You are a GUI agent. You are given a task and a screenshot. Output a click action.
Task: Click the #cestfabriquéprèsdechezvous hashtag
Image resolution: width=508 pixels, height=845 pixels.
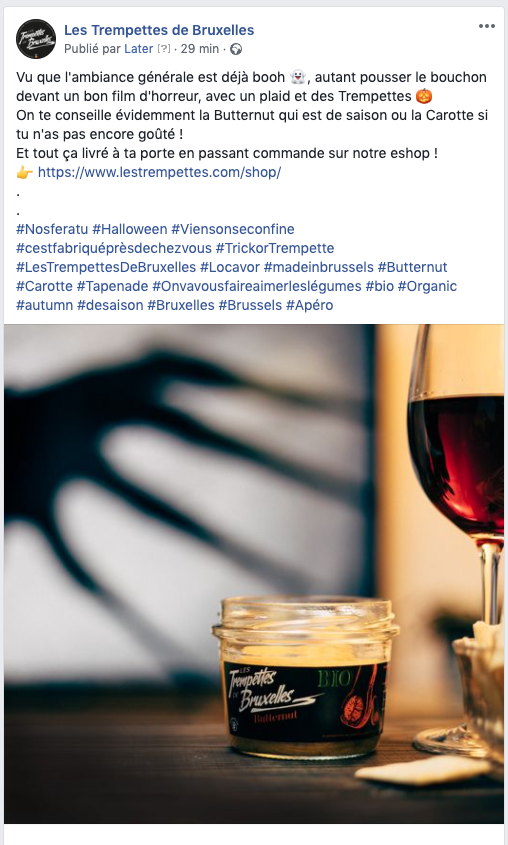[114, 248]
